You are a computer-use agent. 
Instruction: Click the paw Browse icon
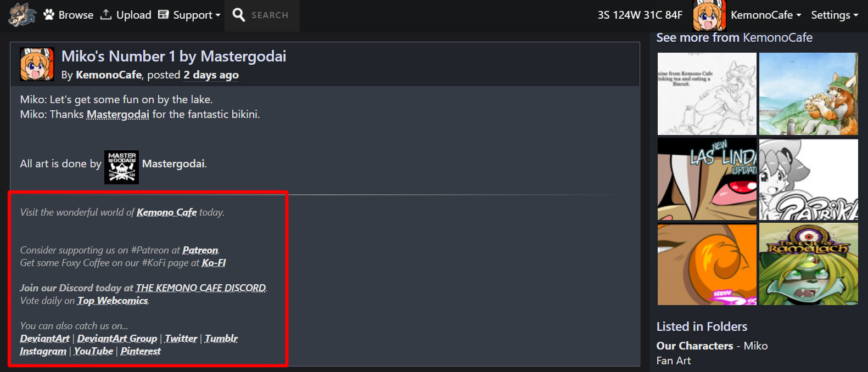[x=49, y=15]
